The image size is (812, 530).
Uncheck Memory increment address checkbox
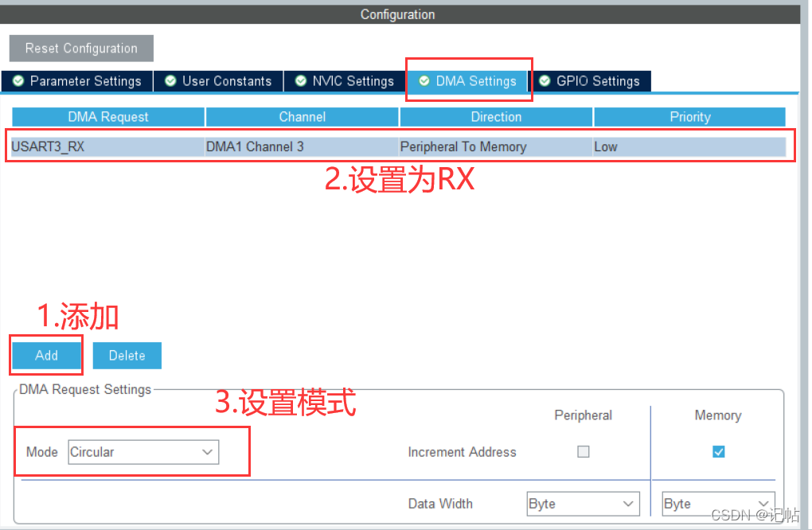click(x=718, y=452)
